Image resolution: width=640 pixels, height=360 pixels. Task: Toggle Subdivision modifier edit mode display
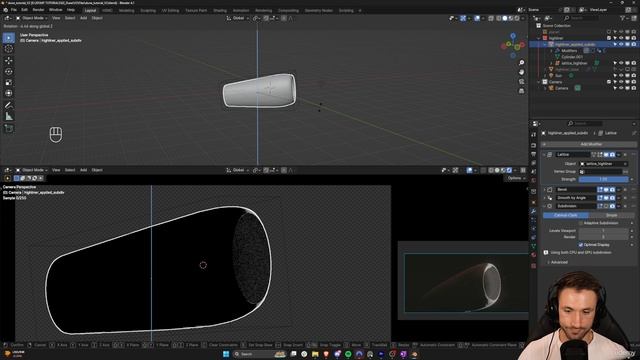[x=600, y=206]
